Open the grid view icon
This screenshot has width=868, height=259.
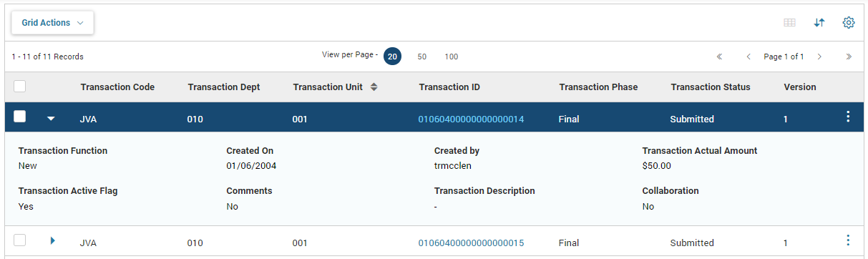pyautogui.click(x=789, y=23)
